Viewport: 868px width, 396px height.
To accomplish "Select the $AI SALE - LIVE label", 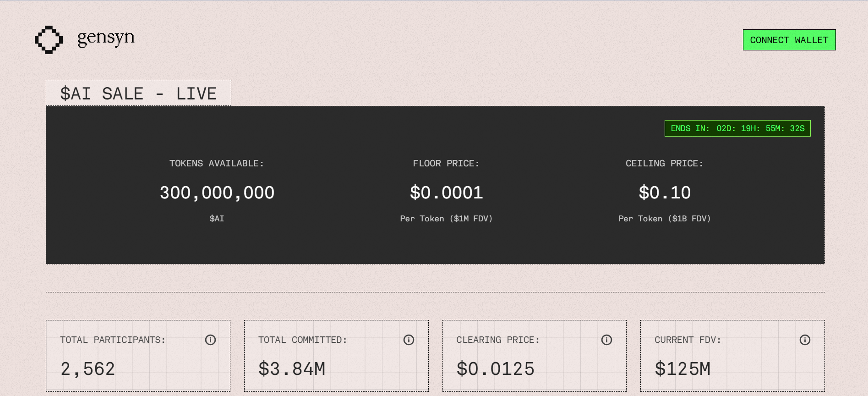I will coord(138,93).
